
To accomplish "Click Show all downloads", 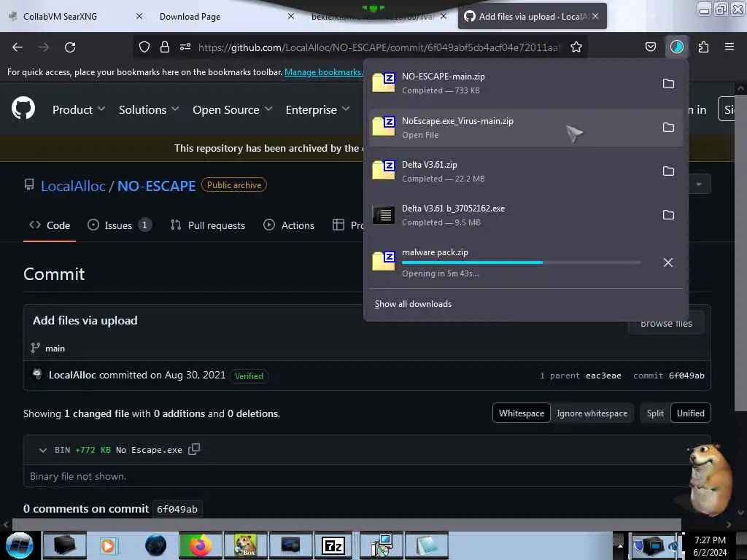I will [x=413, y=304].
